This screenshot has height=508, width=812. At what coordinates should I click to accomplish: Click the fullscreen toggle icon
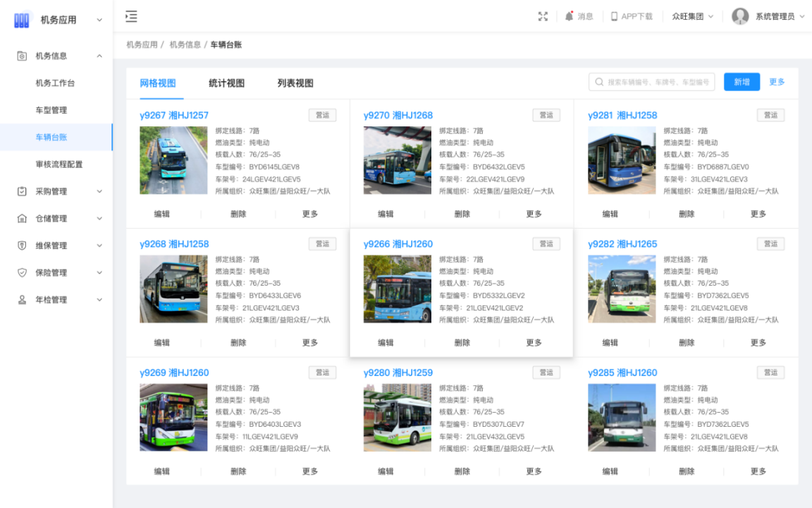tap(543, 16)
